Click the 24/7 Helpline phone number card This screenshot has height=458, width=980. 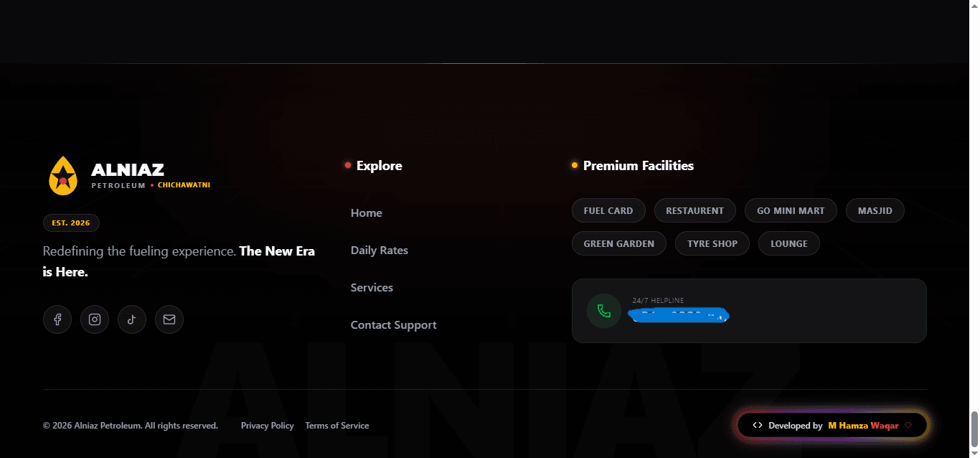coord(749,311)
